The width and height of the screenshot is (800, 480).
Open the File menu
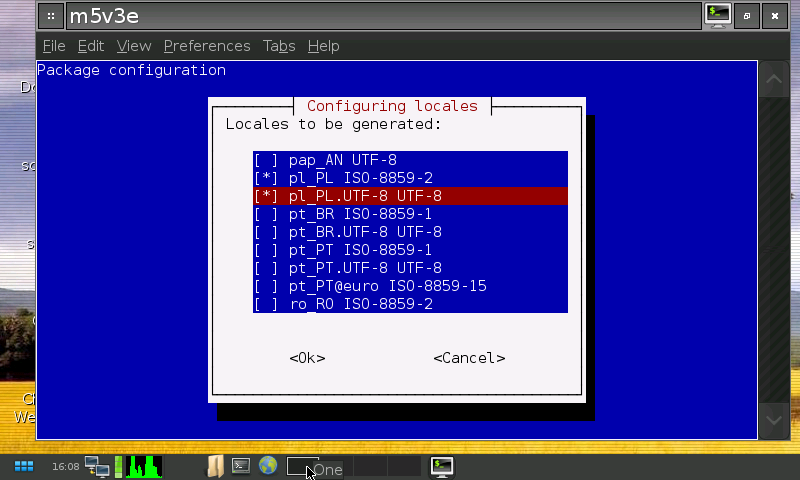[54, 46]
